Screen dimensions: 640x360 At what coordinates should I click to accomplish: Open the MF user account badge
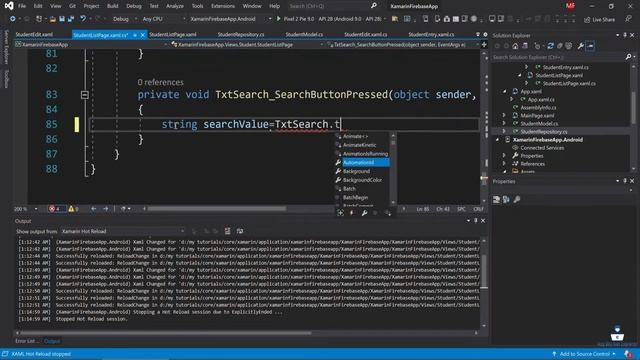570,6
